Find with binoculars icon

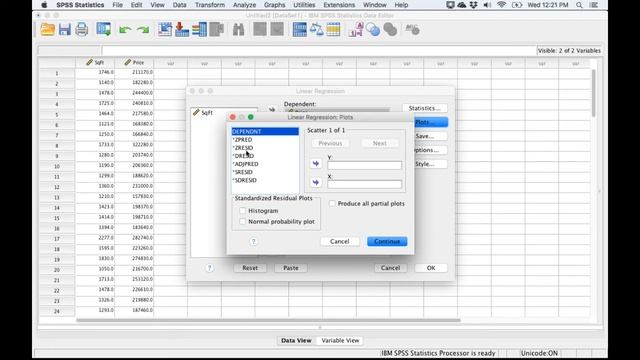click(238, 29)
